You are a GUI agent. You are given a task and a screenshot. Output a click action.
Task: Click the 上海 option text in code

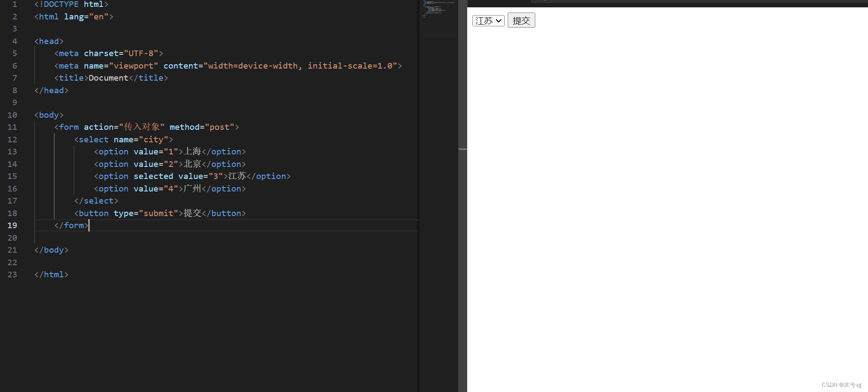(x=193, y=151)
